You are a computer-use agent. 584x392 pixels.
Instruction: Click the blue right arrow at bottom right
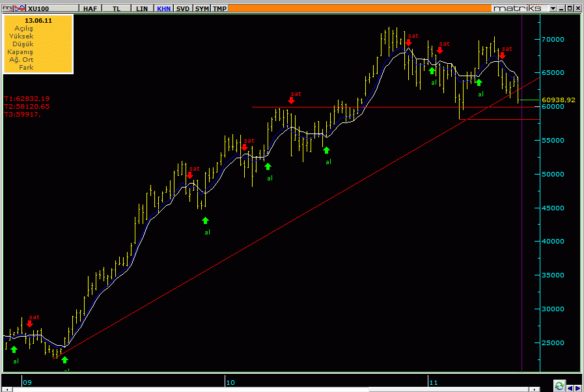(x=577, y=387)
